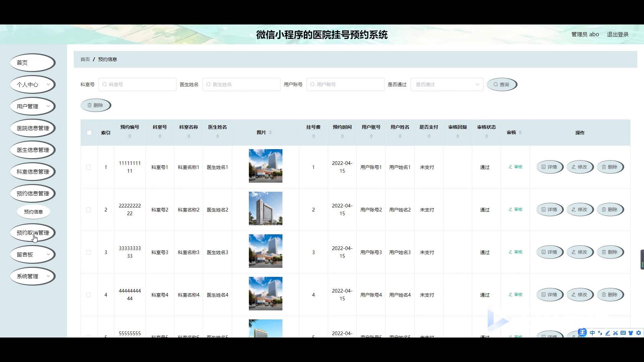This screenshot has width=644, height=362.
Task: Click the IME logo icon
Action: pos(582,333)
